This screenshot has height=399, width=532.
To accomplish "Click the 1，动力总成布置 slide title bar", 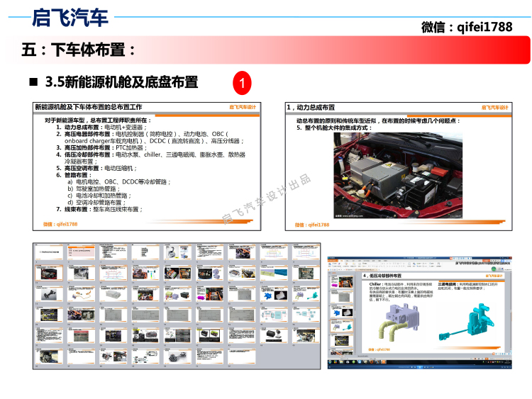I will pyautogui.click(x=310, y=107).
